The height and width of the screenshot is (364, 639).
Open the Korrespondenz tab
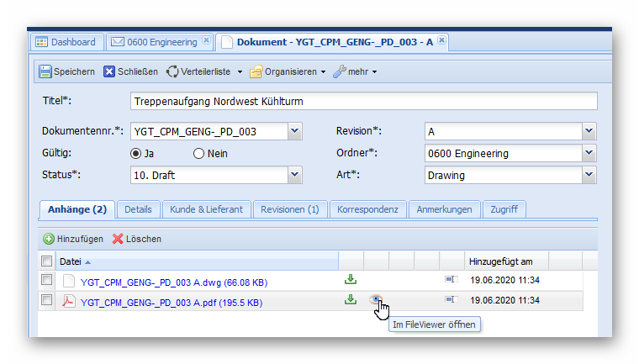tap(368, 209)
